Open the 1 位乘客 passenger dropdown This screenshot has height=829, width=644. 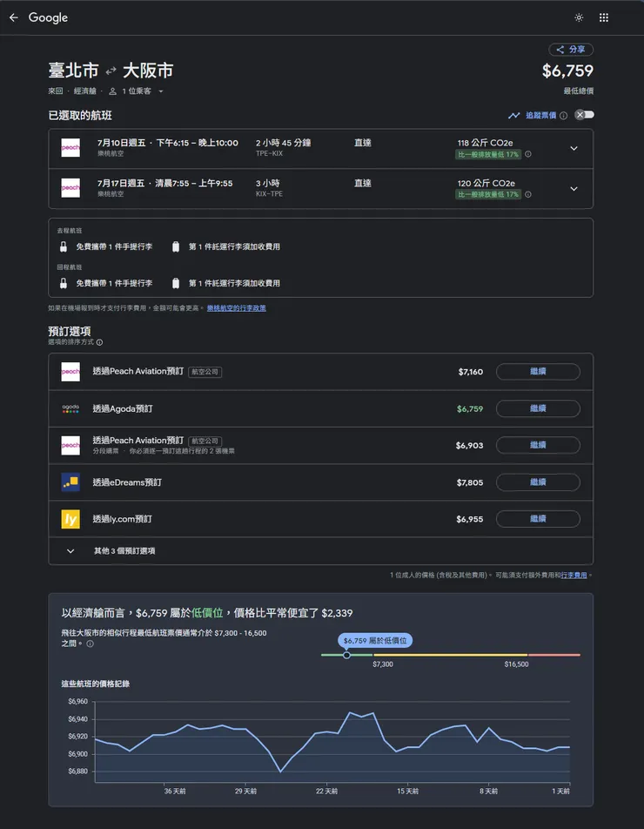(x=137, y=91)
